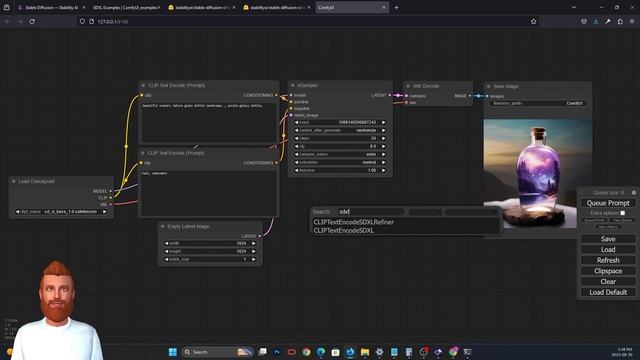Open settings via the gear icon in the queue panel

(633, 193)
